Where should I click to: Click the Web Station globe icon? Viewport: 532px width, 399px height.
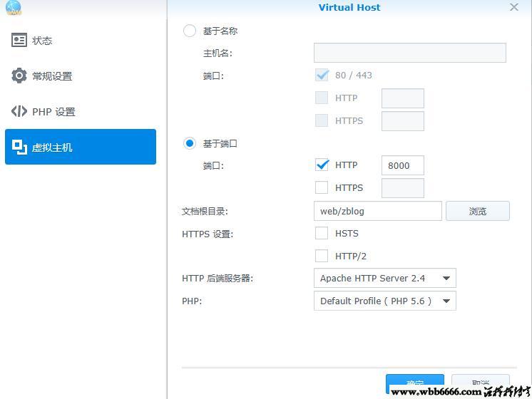tap(14, 7)
